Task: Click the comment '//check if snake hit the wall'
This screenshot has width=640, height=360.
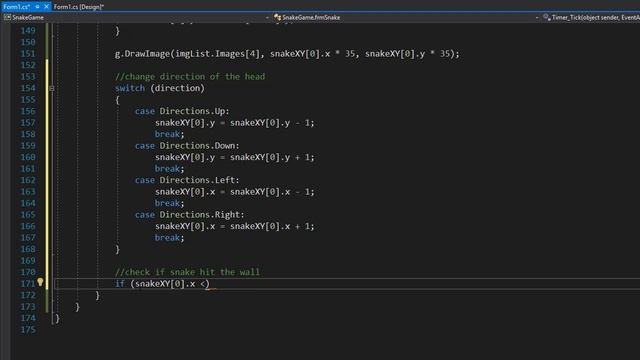Action: pos(187,272)
